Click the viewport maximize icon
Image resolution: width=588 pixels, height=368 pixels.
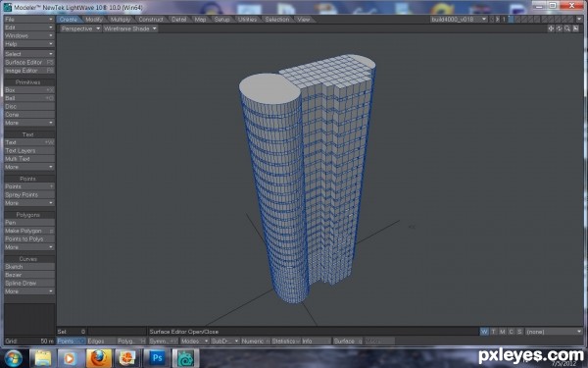pyautogui.click(x=575, y=28)
